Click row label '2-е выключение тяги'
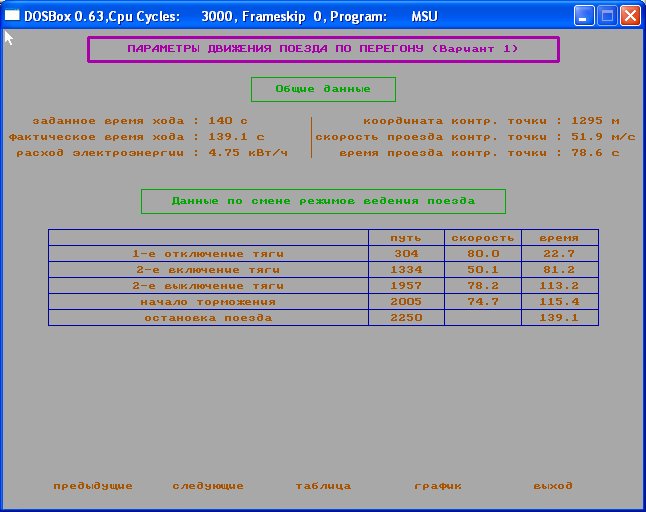Viewport: 646px width, 512px height. point(208,286)
